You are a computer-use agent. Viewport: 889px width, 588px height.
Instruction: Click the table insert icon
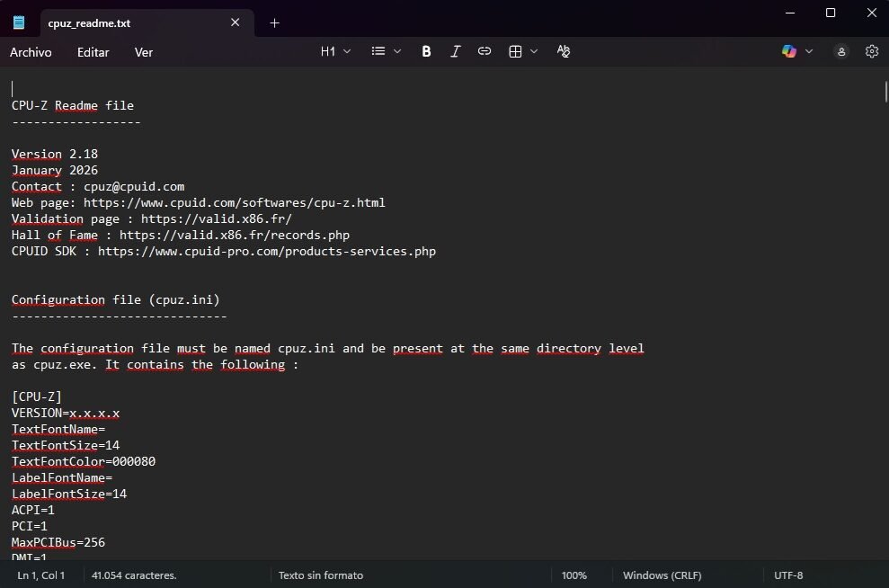coord(515,52)
